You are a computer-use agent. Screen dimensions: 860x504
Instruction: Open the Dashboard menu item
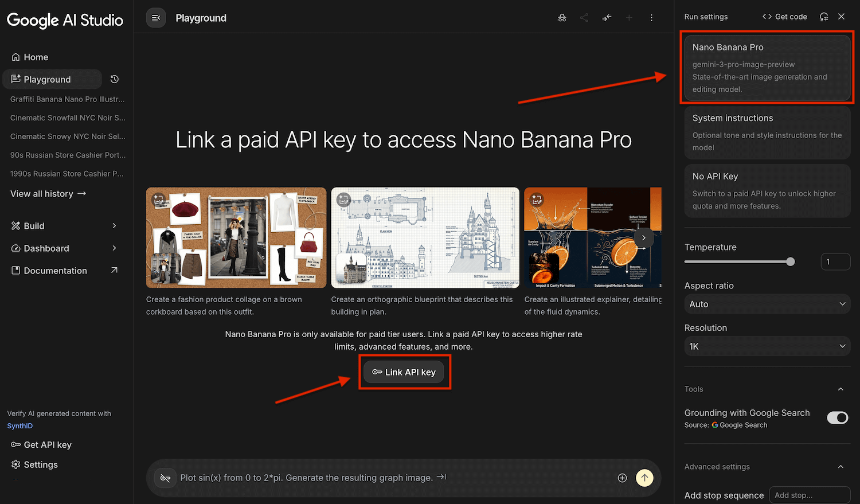pyautogui.click(x=46, y=248)
